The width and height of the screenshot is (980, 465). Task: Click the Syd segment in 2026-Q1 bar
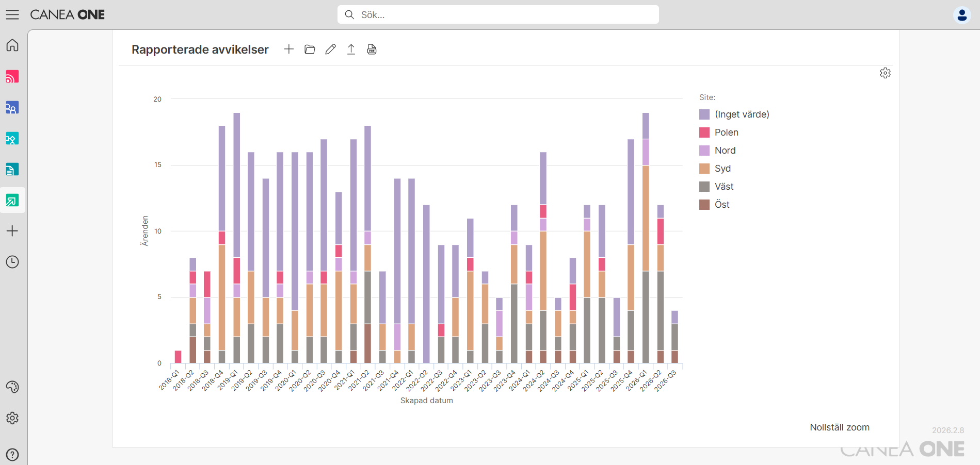646,218
